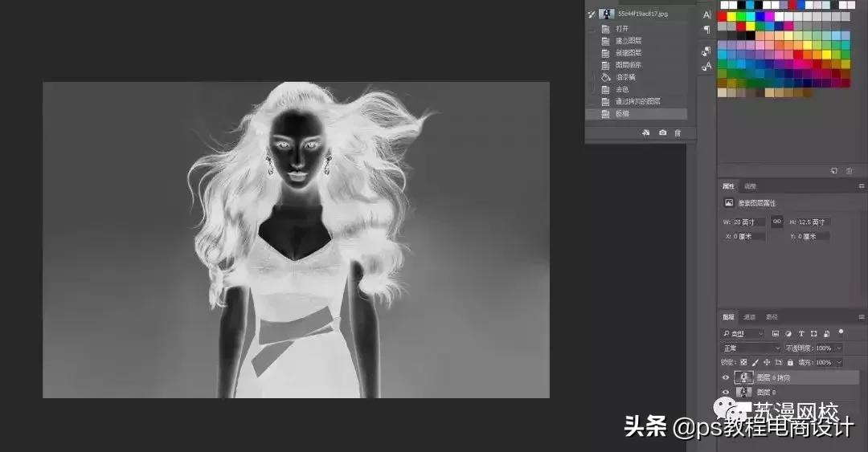
Task: Lock layer position
Action: (767, 362)
